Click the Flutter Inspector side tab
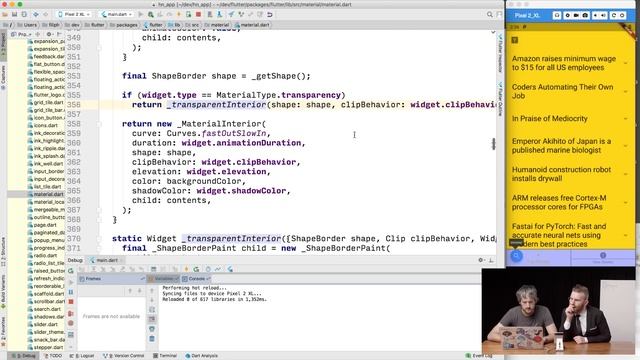 500,53
